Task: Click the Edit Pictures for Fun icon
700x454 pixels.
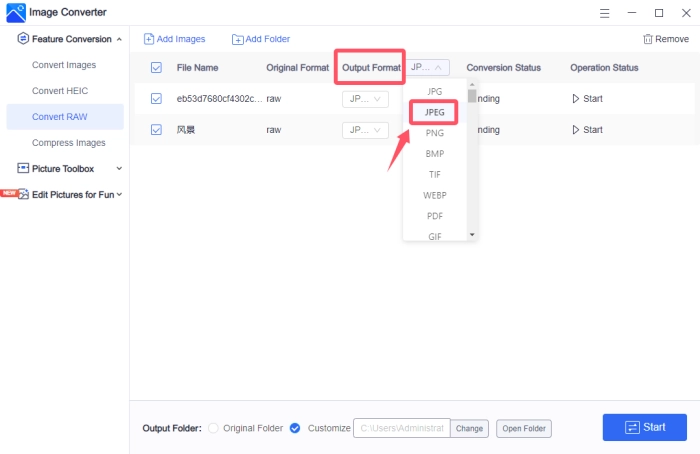Action: [x=23, y=194]
